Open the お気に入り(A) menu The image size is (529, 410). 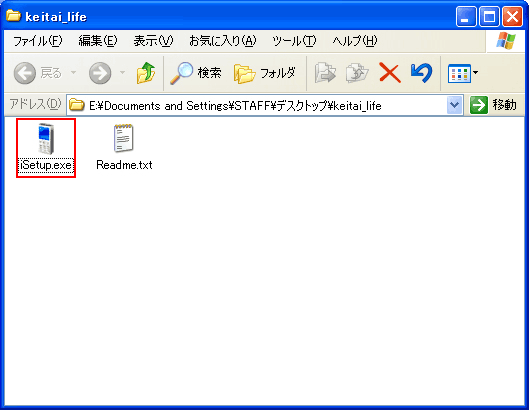222,41
